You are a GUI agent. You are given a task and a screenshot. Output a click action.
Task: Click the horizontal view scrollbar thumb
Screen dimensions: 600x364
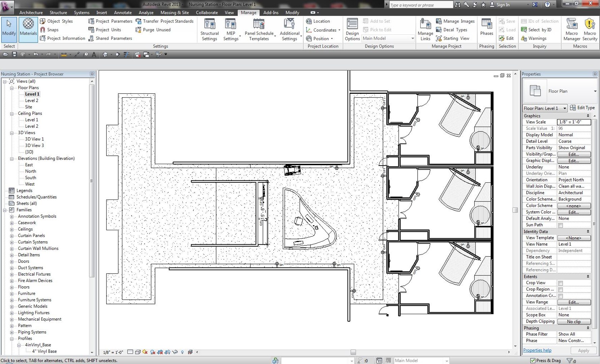pyautogui.click(x=353, y=352)
